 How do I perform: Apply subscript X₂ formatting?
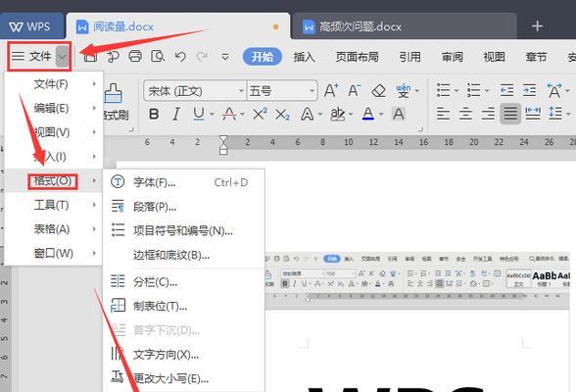(x=282, y=115)
